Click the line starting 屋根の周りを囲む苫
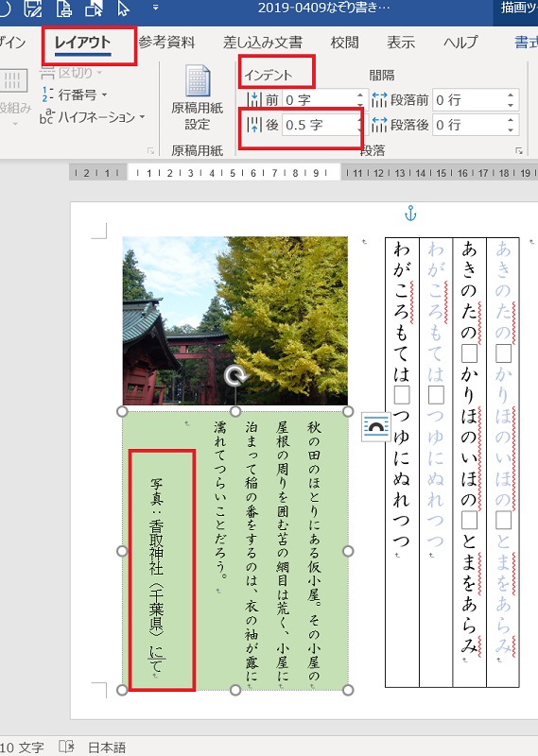Screen dimensions: 538x756 point(283,551)
